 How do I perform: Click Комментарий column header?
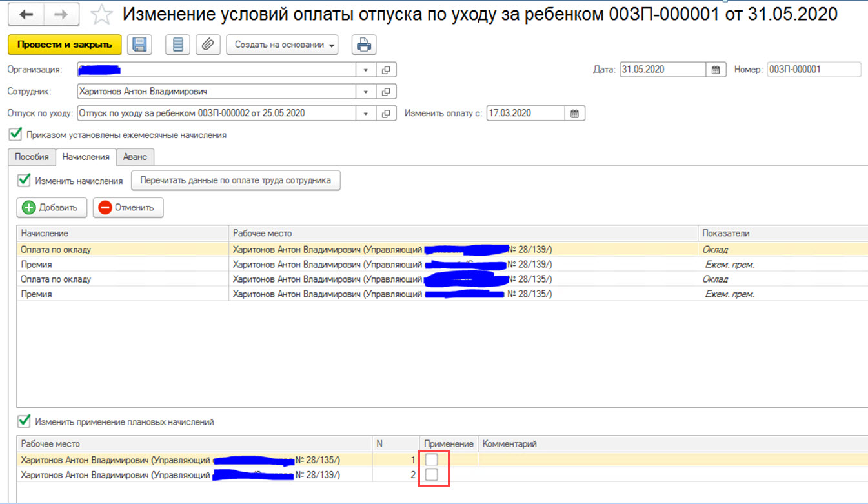click(673, 444)
